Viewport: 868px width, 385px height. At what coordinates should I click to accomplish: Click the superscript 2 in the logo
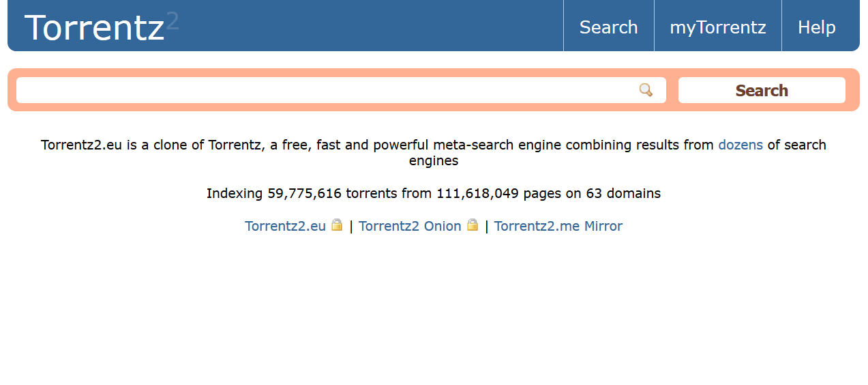click(173, 21)
